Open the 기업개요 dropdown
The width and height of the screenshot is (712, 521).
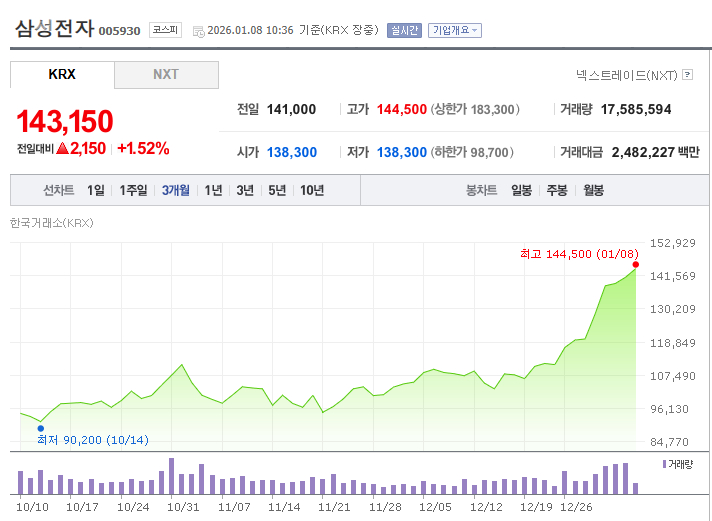click(x=455, y=30)
